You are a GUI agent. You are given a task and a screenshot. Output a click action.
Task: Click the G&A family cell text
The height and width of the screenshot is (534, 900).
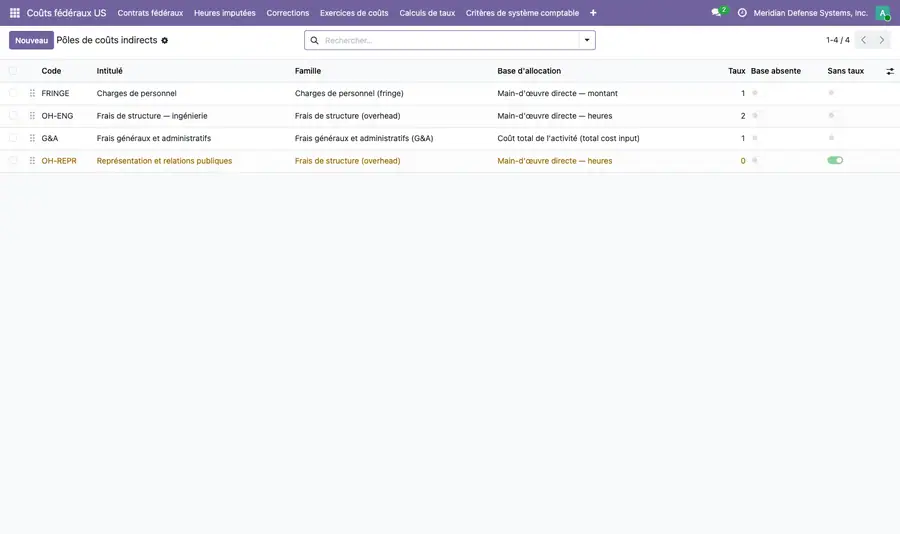364,138
